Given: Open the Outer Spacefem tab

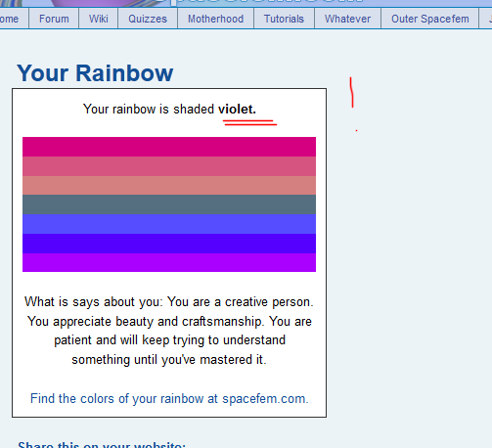Looking at the screenshot, I should (x=430, y=19).
